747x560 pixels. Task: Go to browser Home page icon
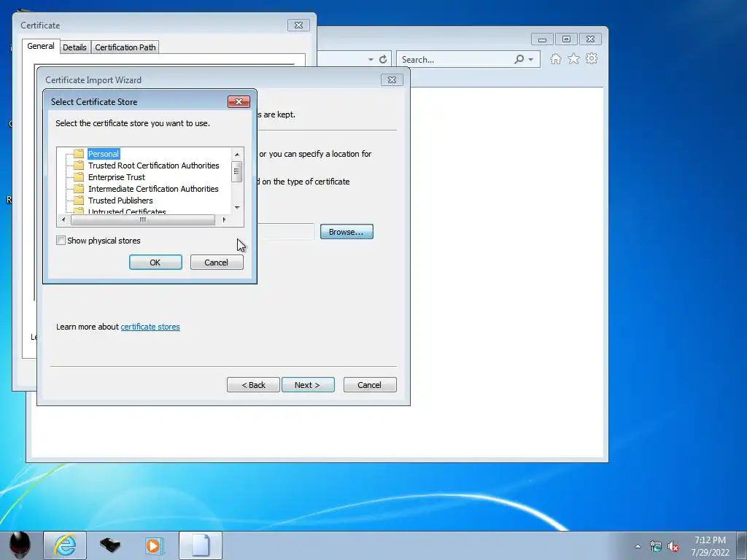pos(555,59)
